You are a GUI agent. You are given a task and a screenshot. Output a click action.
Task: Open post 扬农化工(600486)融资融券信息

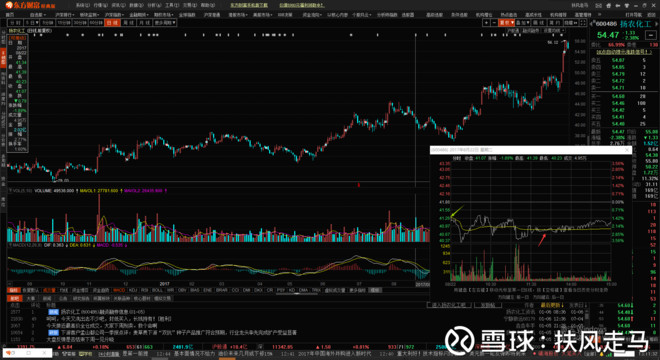(x=103, y=312)
